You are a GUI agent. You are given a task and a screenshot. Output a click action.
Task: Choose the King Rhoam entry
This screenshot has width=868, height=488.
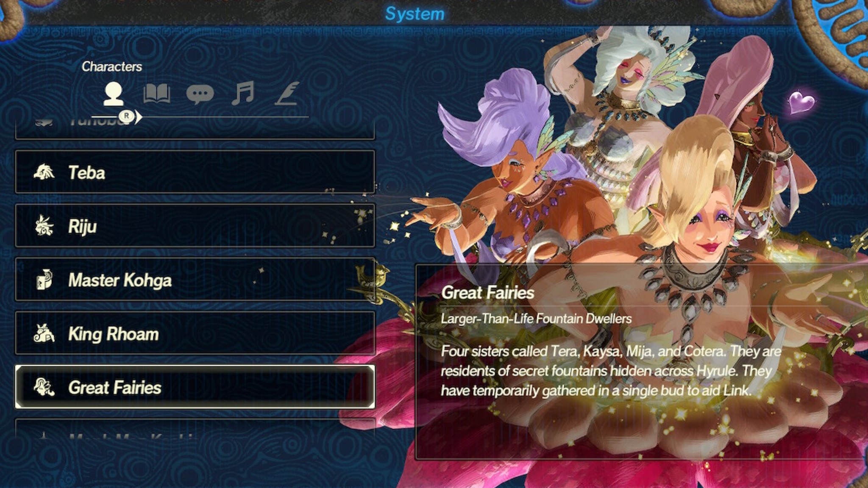click(195, 333)
